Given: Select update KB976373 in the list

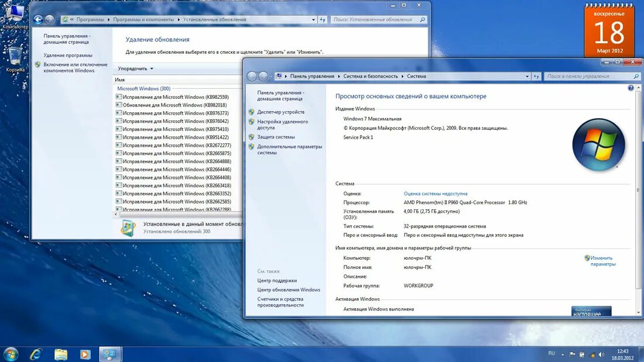Looking at the screenshot, I should click(x=176, y=113).
